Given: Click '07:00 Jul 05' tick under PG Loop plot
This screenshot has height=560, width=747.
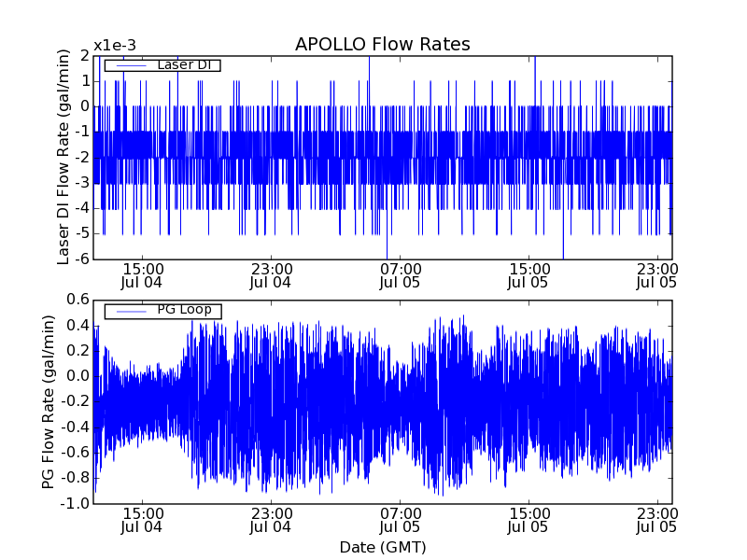Looking at the screenshot, I should 400,521.
